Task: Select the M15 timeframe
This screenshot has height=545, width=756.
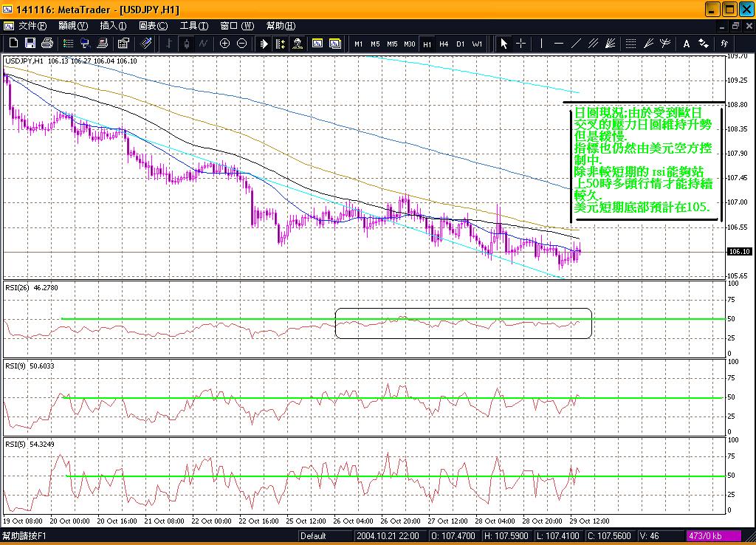Action: click(x=392, y=44)
